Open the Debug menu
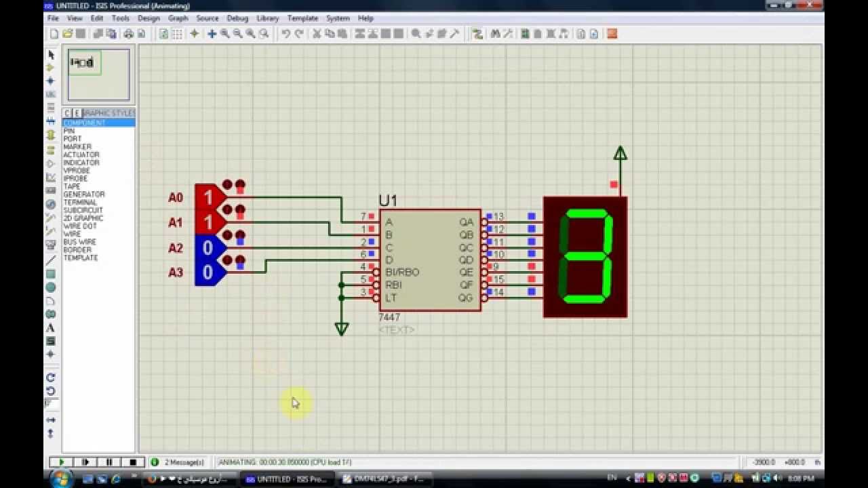 (x=237, y=18)
